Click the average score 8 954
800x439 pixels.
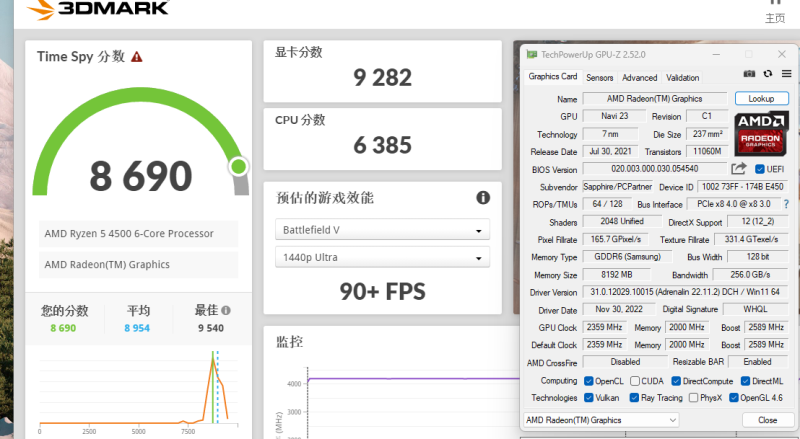[x=137, y=328]
